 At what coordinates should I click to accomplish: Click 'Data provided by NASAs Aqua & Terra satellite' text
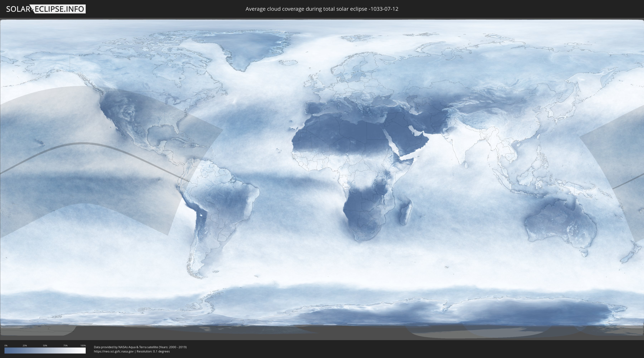126,347
